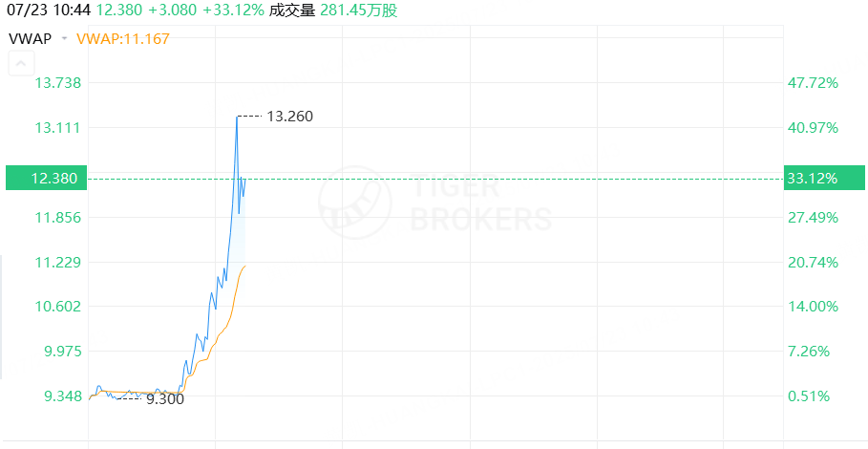The width and height of the screenshot is (868, 449).
Task: Open the VWAP indicator dropdown arrow
Action: point(65,39)
